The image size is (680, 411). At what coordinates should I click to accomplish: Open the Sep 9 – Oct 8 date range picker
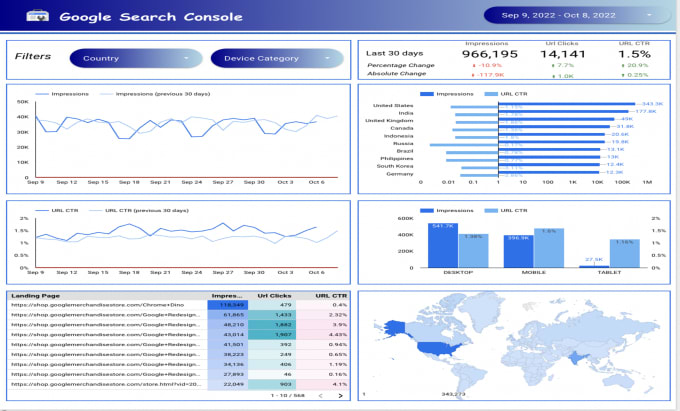click(x=576, y=15)
